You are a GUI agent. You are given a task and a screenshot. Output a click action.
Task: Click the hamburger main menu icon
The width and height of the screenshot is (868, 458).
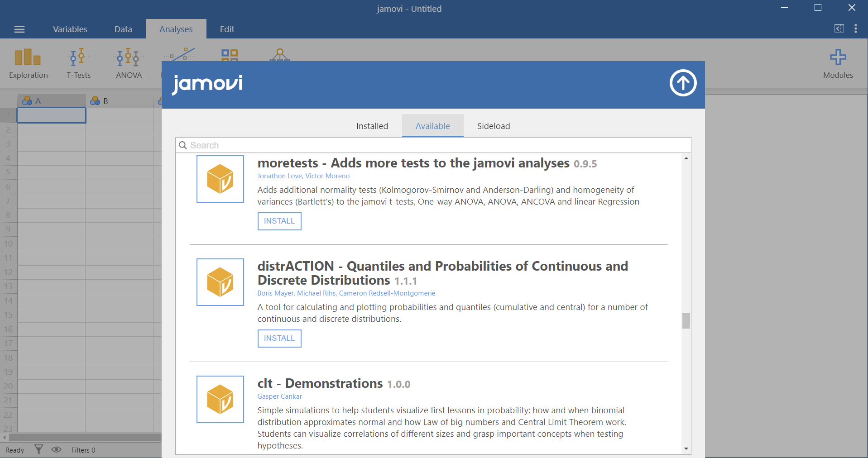(19, 29)
